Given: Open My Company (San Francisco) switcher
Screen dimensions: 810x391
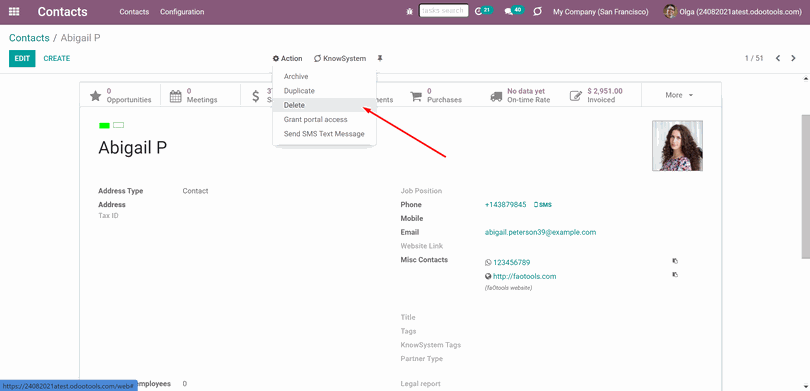Looking at the screenshot, I should coord(601,11).
